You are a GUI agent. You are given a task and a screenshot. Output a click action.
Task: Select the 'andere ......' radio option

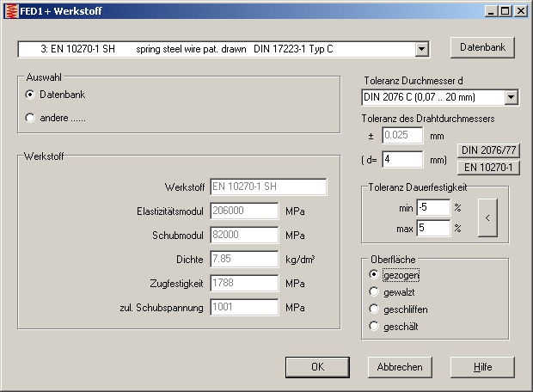(x=31, y=118)
